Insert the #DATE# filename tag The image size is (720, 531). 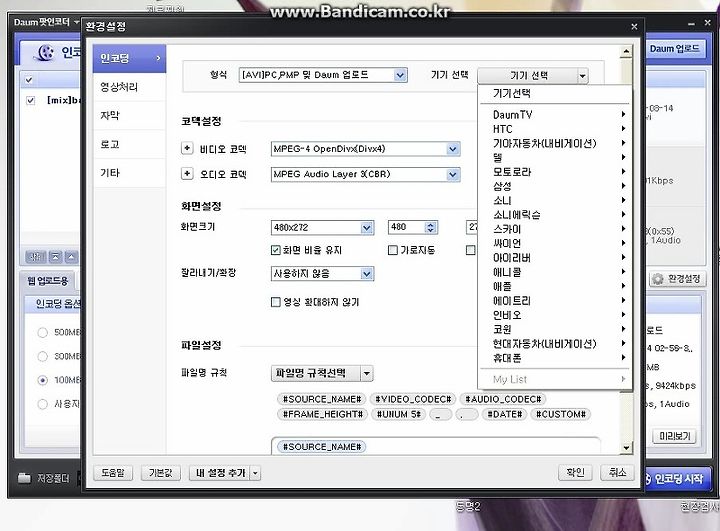pyautogui.click(x=505, y=414)
